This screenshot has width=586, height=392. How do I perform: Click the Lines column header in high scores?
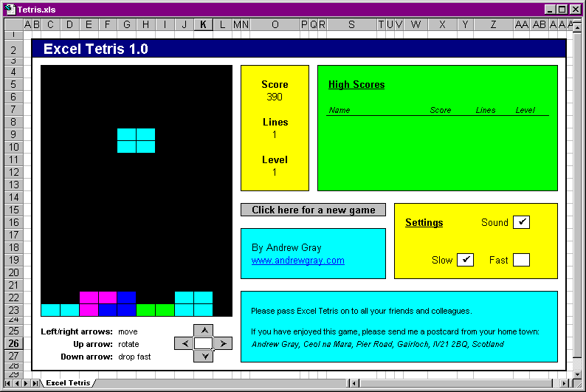(486, 110)
